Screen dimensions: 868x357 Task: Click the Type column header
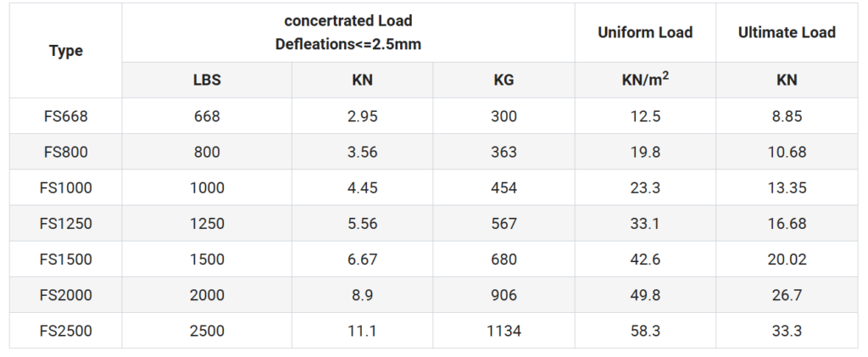click(66, 51)
